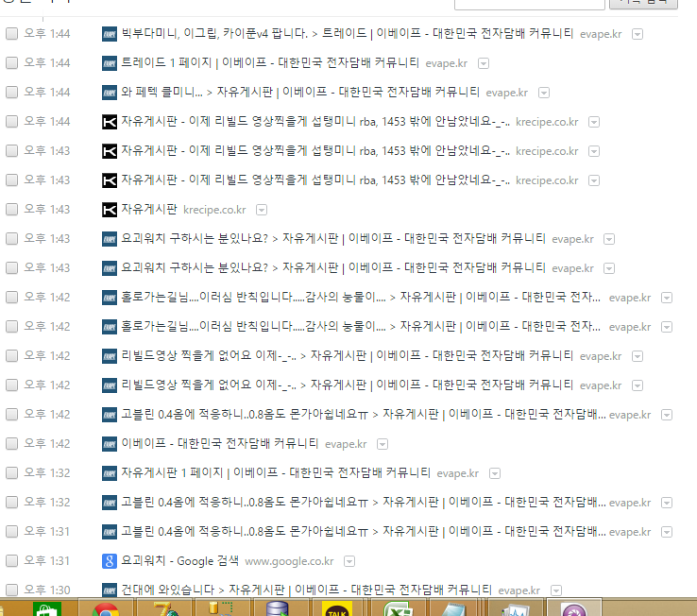Click favicon beside 자유게시판 1 페이지 entry
Screen dimensions: 697x616
click(110, 473)
